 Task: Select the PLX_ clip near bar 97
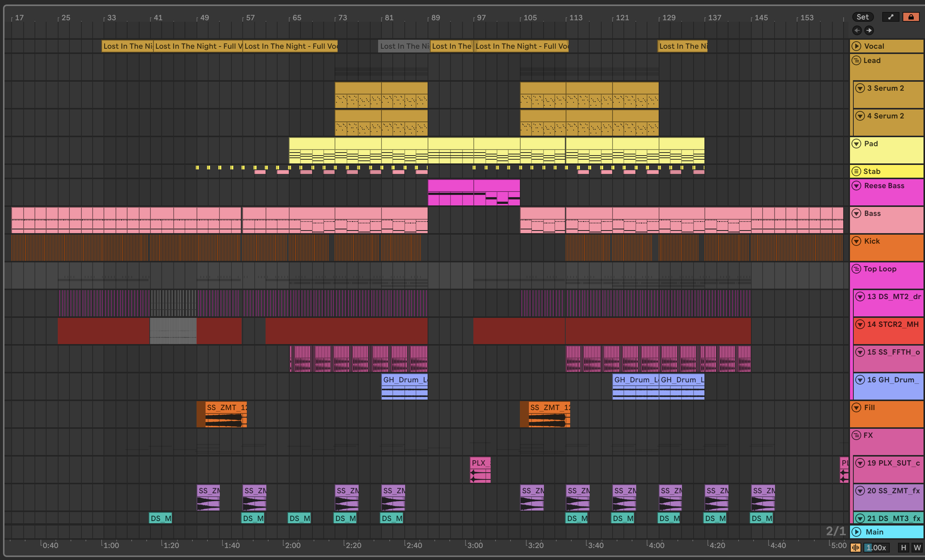pyautogui.click(x=480, y=470)
